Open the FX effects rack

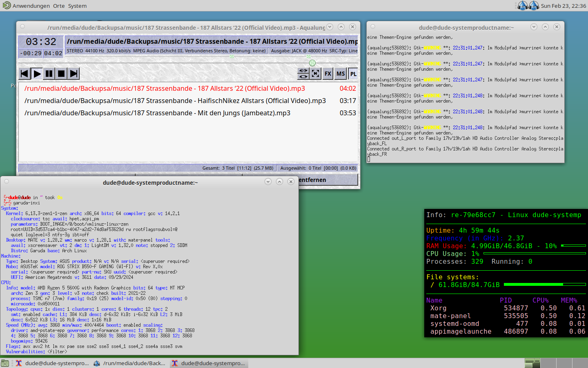coord(328,74)
